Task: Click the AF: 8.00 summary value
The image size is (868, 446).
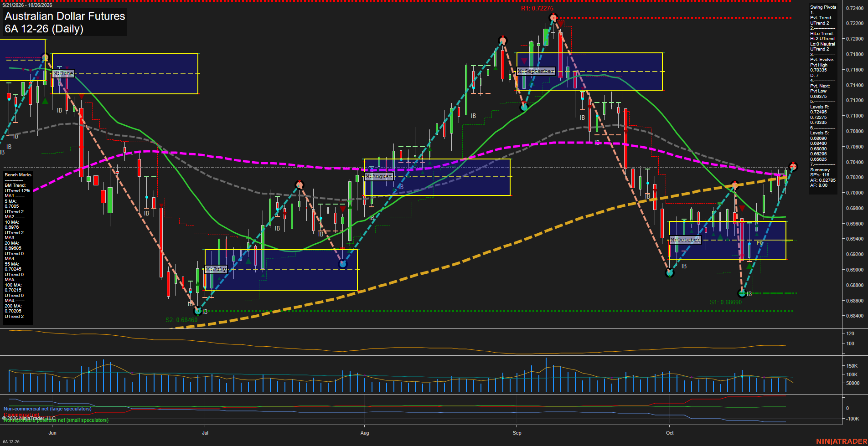Action: click(x=819, y=185)
